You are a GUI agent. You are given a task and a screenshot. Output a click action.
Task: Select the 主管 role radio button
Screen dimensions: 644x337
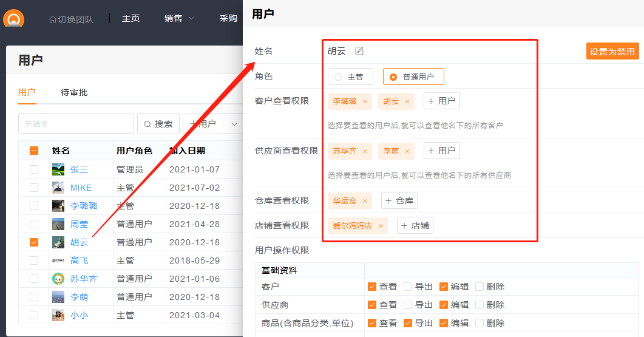coord(339,77)
